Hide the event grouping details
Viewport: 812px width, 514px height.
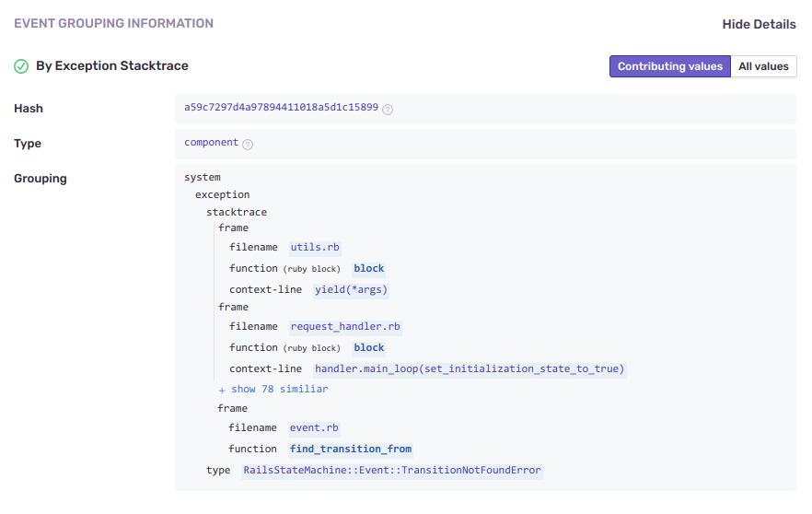pyautogui.click(x=759, y=24)
